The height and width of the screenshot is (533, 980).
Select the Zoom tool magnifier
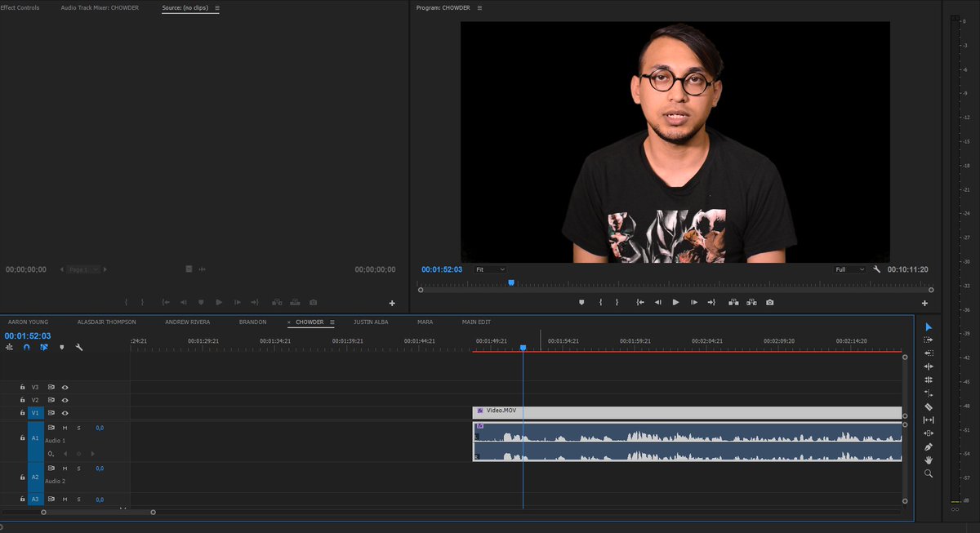point(929,473)
